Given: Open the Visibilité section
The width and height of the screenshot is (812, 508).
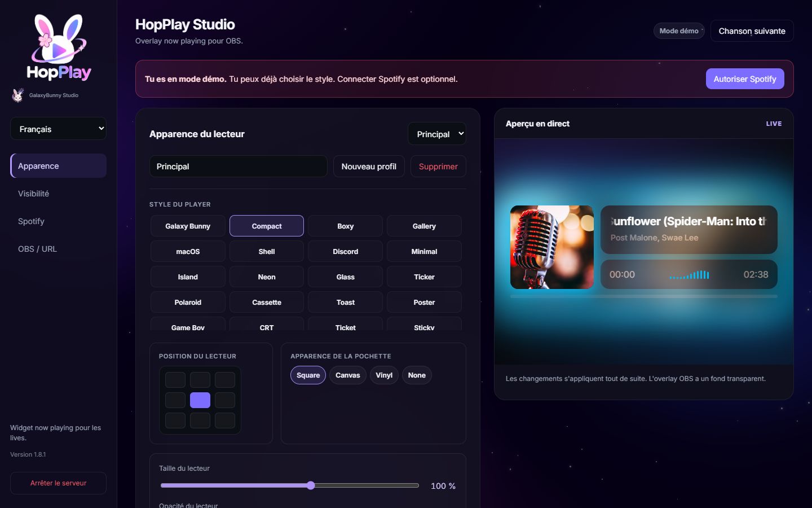Looking at the screenshot, I should click(x=59, y=194).
